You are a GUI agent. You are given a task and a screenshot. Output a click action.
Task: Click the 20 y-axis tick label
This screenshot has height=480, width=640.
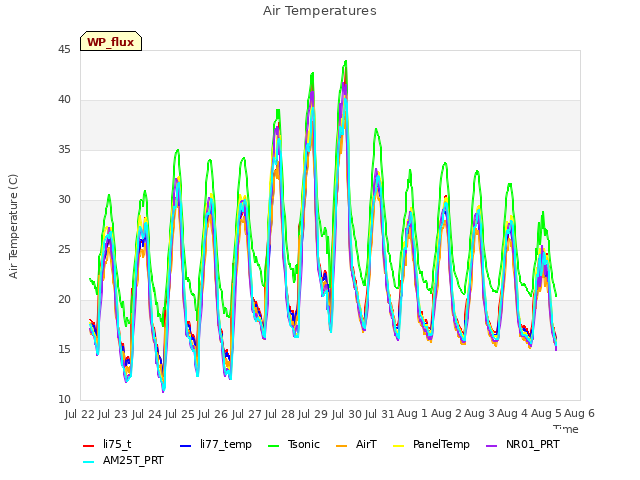[64, 299]
